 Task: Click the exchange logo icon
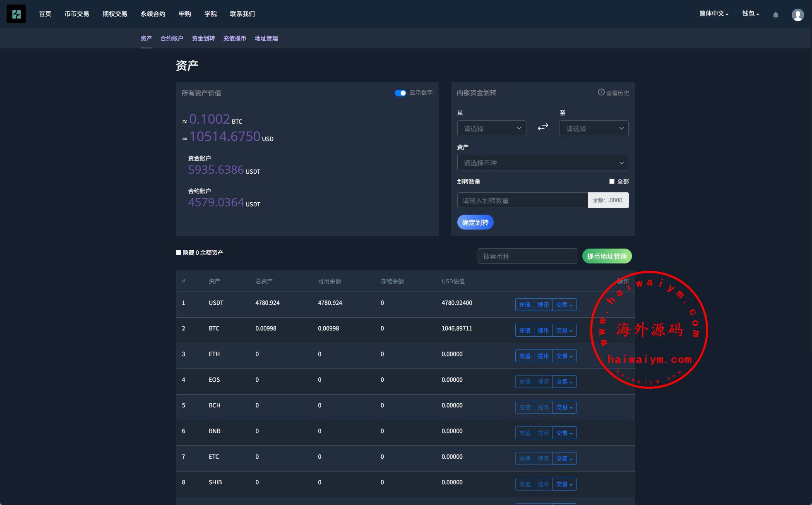coord(16,14)
